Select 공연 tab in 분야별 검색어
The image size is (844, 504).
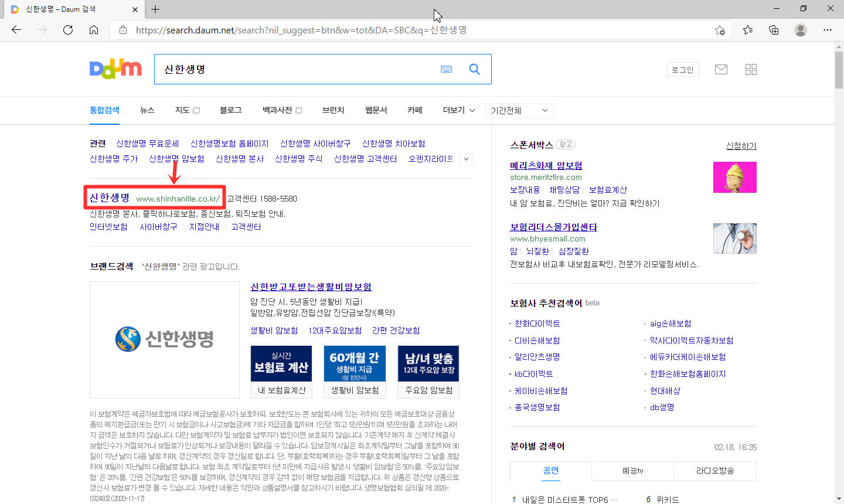[x=551, y=471]
